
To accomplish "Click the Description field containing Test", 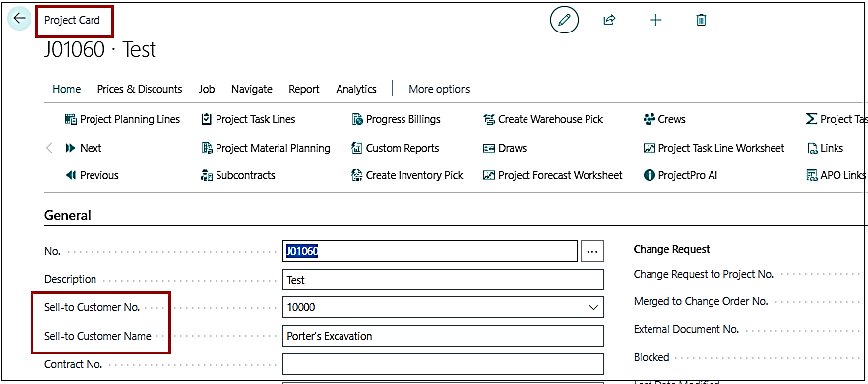I will tap(443, 280).
